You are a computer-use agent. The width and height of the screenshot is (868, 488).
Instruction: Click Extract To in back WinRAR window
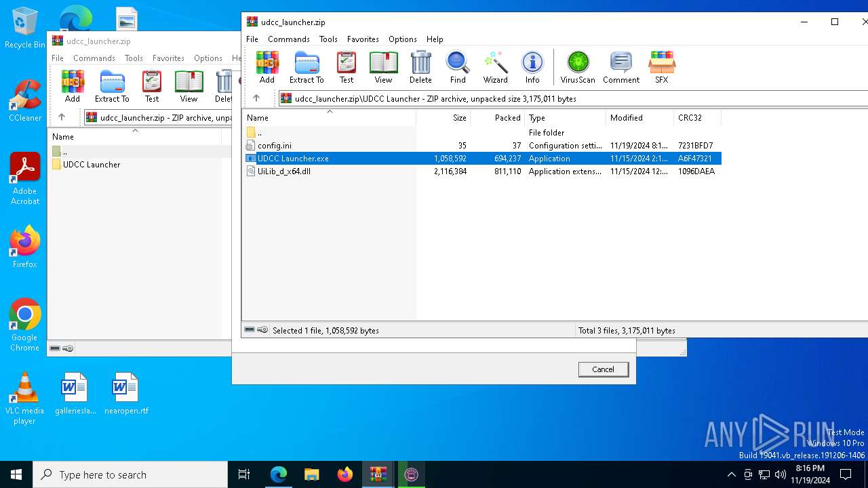tap(112, 86)
